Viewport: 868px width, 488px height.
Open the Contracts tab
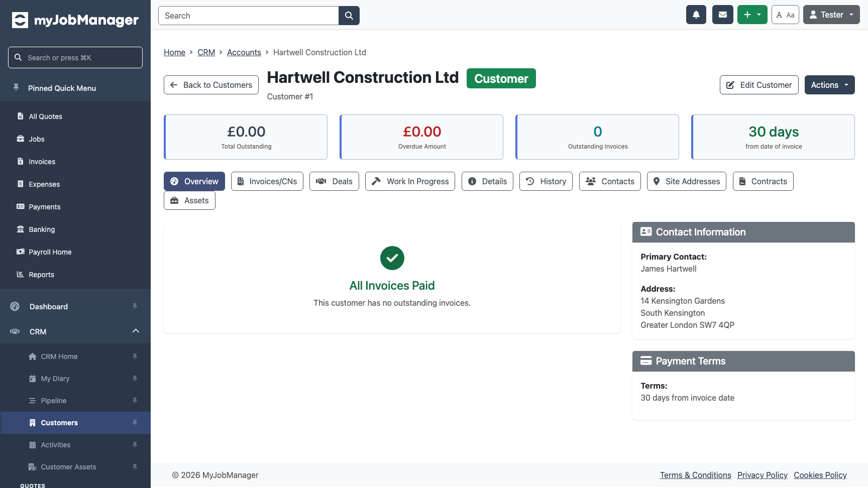click(x=763, y=181)
